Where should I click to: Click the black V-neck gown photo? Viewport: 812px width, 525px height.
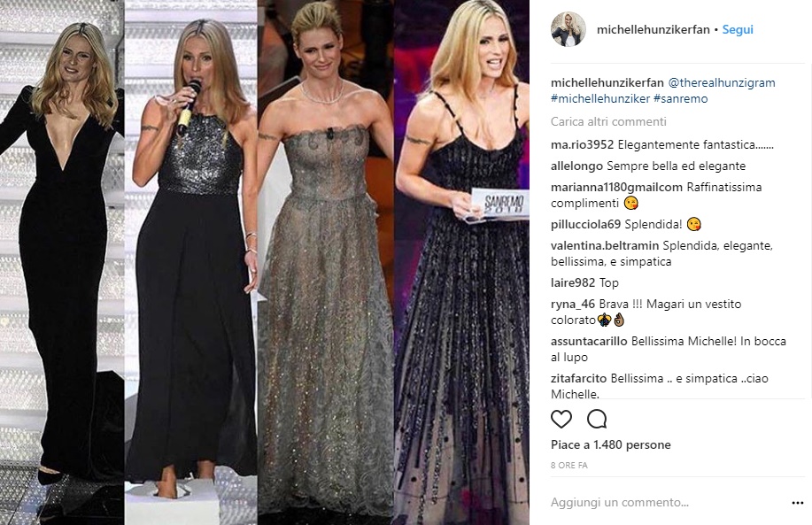coord(62,262)
